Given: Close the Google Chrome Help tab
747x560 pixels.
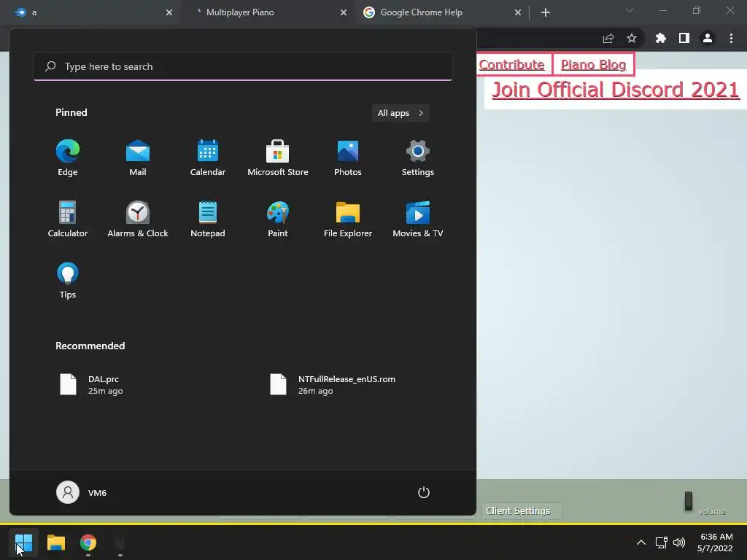Looking at the screenshot, I should pos(518,12).
